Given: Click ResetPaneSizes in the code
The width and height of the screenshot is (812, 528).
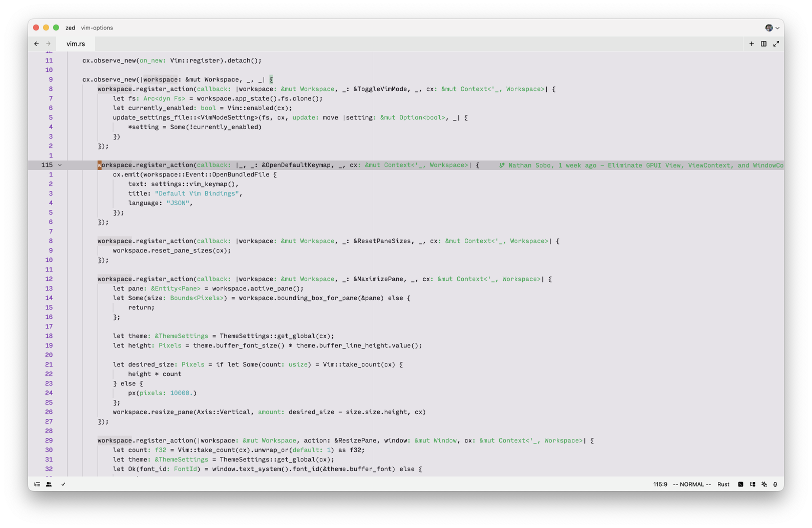Looking at the screenshot, I should click(384, 241).
